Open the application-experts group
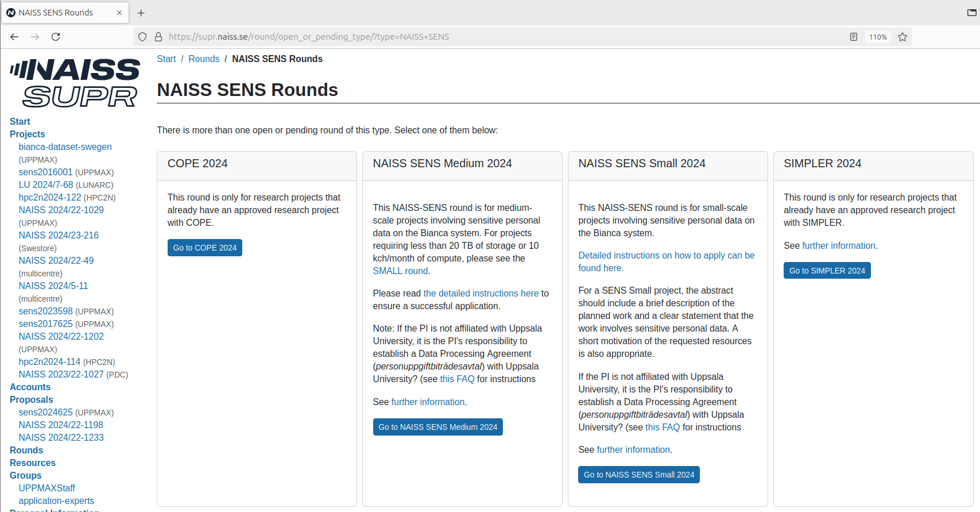The height and width of the screenshot is (512, 980). pyautogui.click(x=56, y=501)
